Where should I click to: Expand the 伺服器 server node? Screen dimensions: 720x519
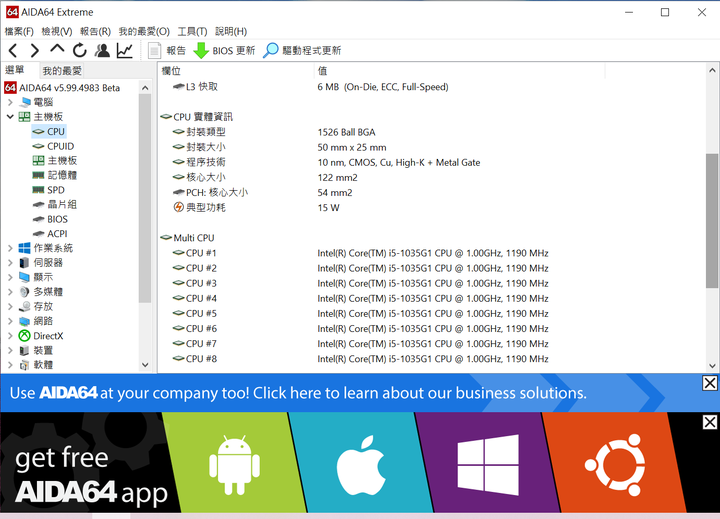pos(10,263)
